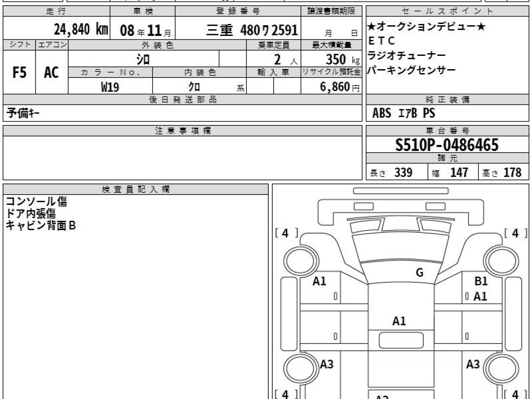The height and width of the screenshot is (399, 532).
Task: Click the 譲渡書類期限 header
Action: pyautogui.click(x=332, y=12)
